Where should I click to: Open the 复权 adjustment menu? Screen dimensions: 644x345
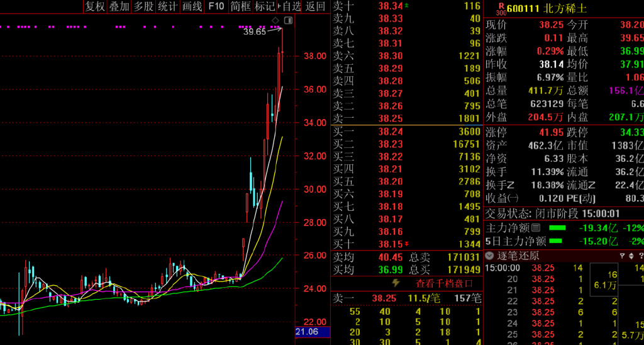(95, 6)
